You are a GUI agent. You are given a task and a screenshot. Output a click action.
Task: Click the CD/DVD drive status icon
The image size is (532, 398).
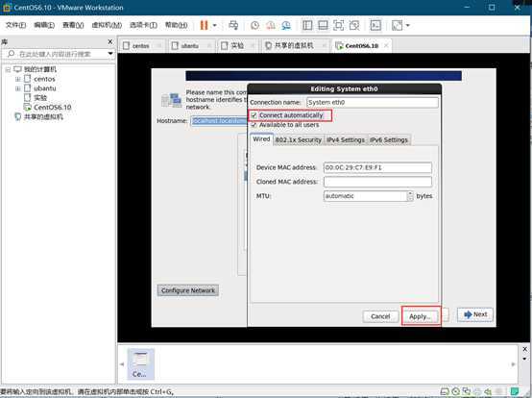click(456, 391)
